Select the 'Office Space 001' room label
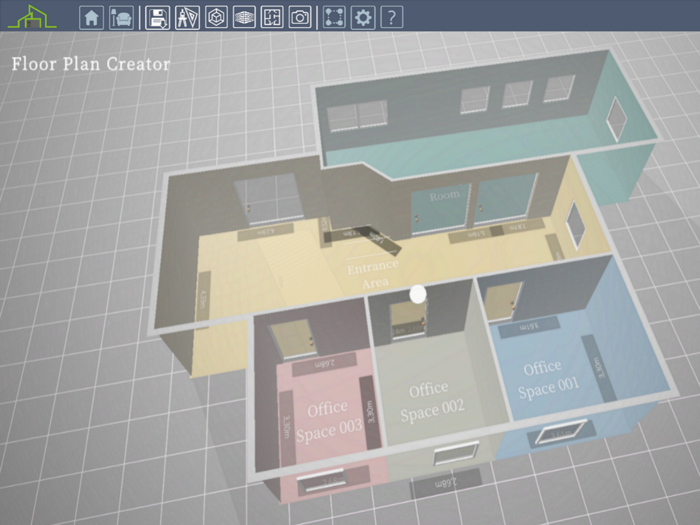700x525 pixels. [x=548, y=379]
